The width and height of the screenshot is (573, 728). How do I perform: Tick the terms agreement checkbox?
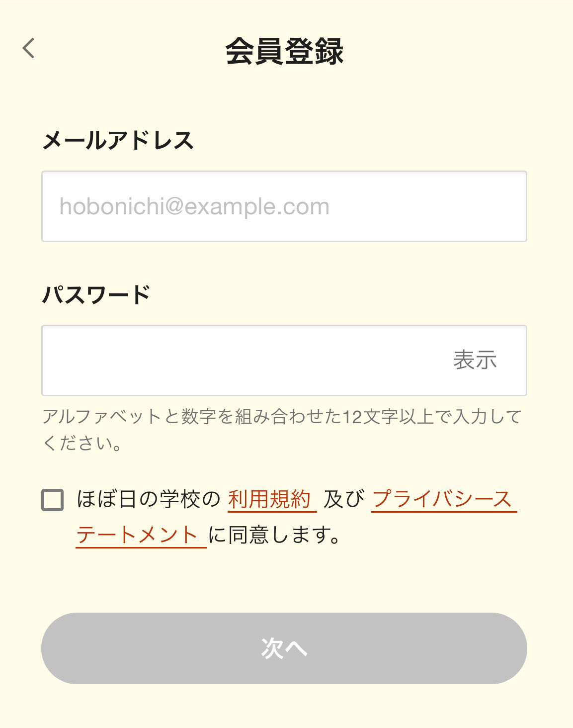pos(53,500)
